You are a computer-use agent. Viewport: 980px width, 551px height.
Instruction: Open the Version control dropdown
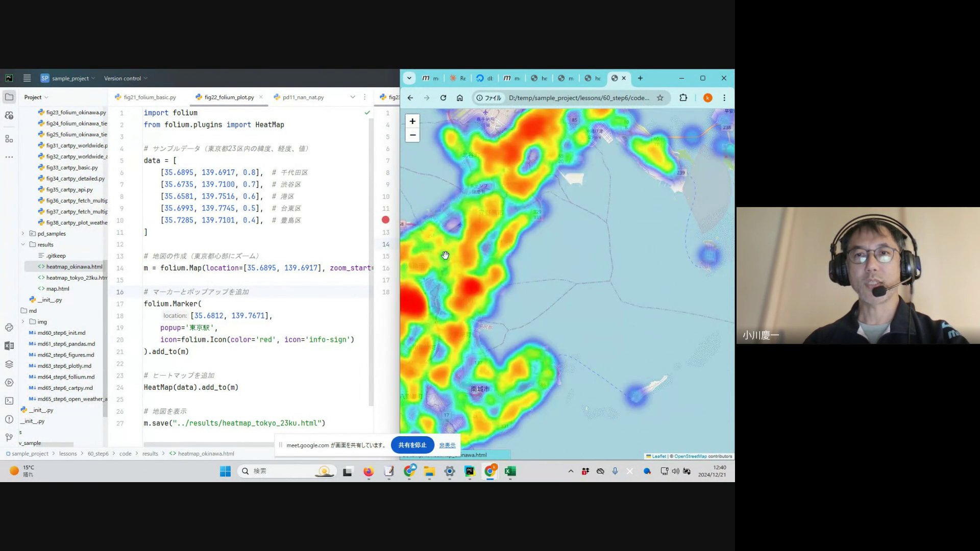(126, 78)
